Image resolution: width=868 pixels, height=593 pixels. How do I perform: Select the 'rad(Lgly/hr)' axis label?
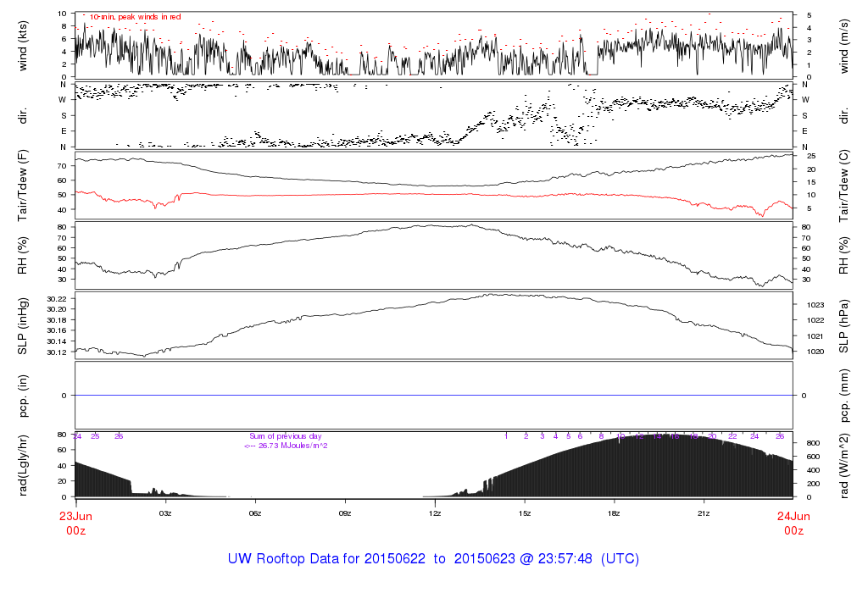point(23,465)
